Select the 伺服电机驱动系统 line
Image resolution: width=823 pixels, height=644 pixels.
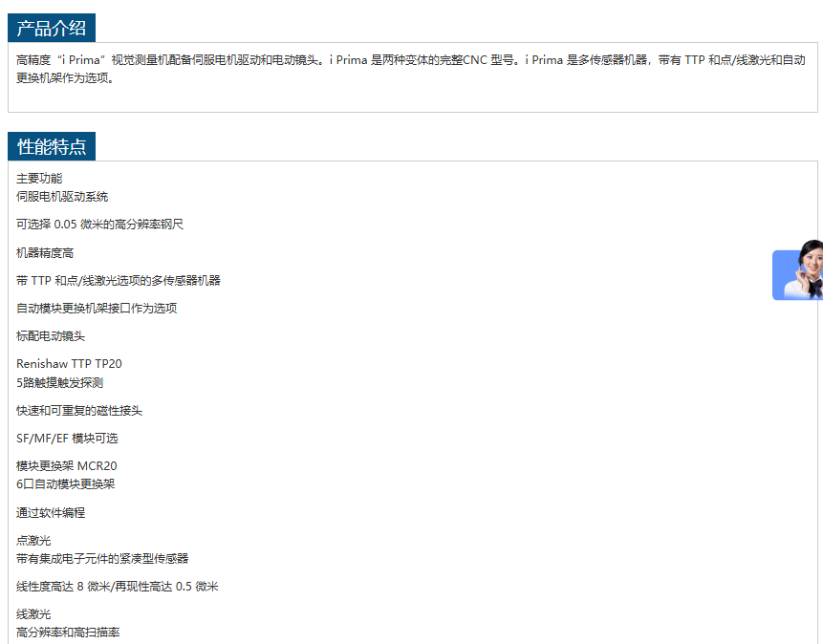(x=62, y=197)
